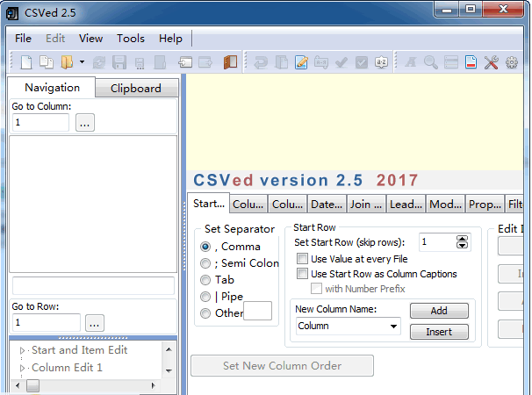Switch to the Mod... tab

tap(445, 205)
